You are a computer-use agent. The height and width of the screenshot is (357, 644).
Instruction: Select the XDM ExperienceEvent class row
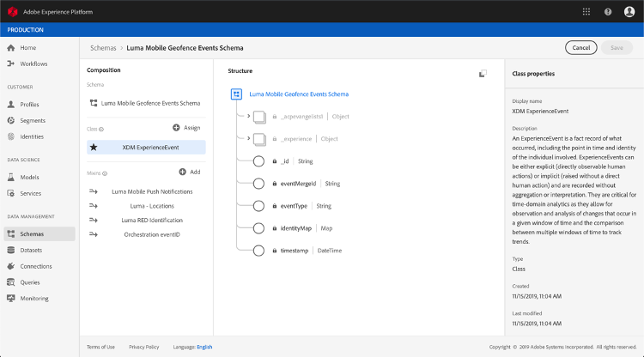[146, 148]
